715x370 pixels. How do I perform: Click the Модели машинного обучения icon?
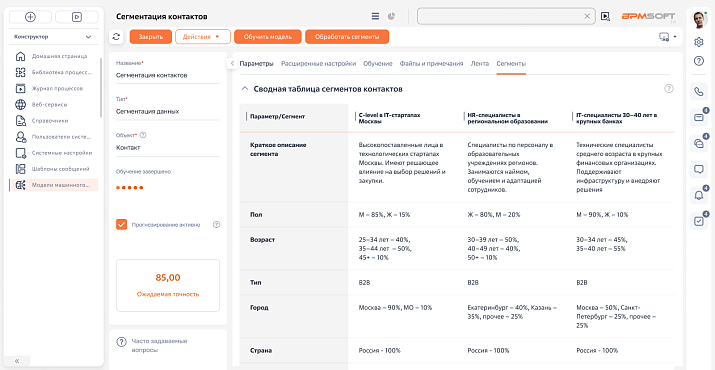pyautogui.click(x=20, y=185)
